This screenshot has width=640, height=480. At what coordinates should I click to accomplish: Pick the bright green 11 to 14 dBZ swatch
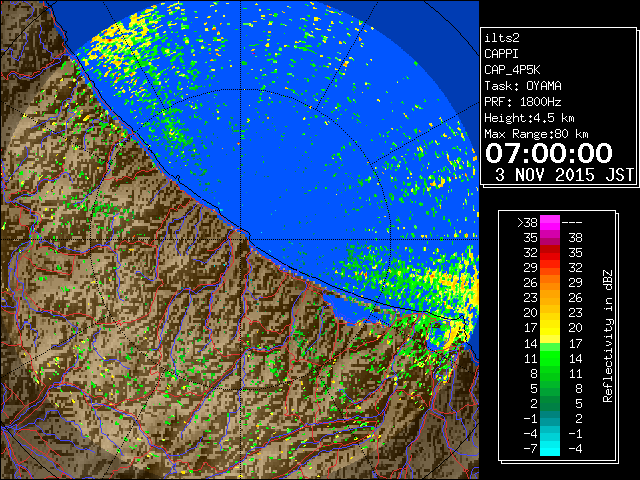point(550,358)
